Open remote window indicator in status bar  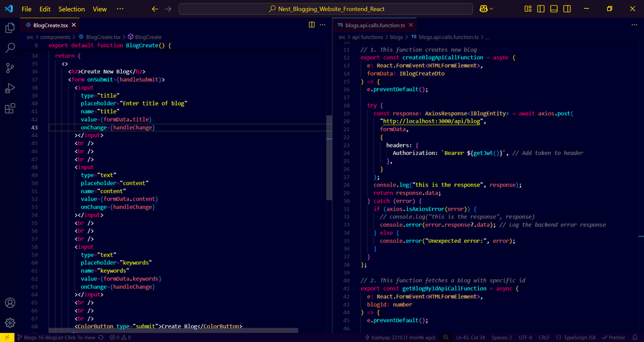coord(7,337)
